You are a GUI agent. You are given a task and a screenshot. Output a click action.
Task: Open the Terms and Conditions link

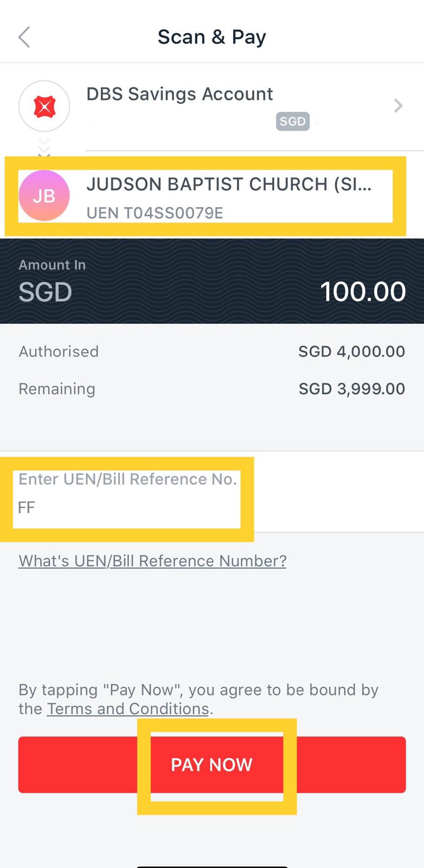tap(128, 709)
